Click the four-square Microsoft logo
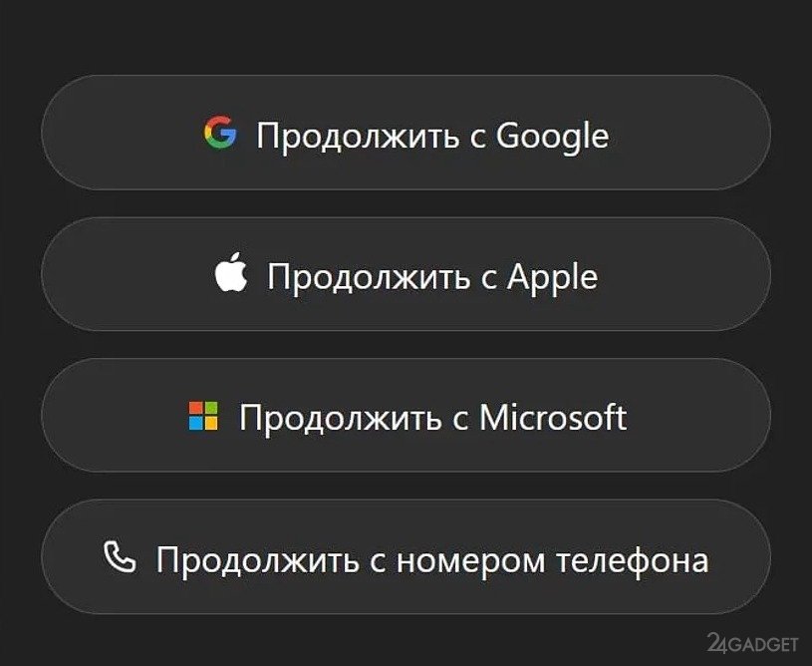This screenshot has height=666, width=812. click(x=203, y=416)
